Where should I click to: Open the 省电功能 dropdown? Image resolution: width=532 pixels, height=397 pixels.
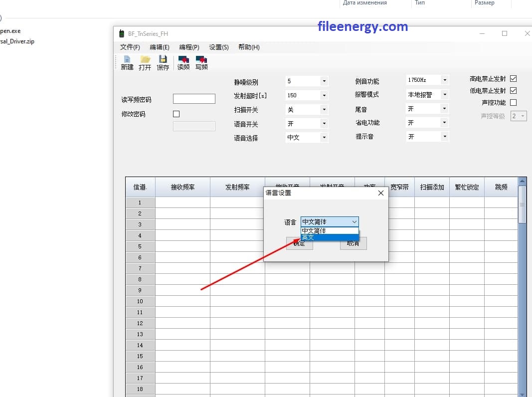[427, 123]
